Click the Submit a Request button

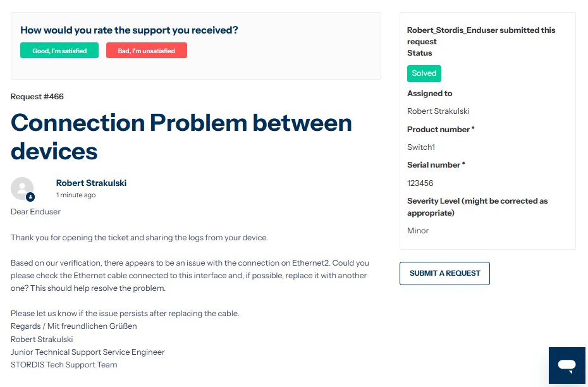point(444,273)
